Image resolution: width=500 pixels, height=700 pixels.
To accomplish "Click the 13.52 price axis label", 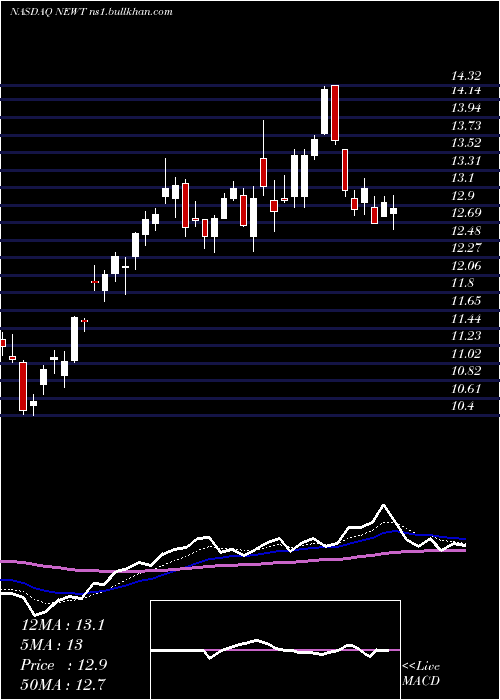I will pos(467,143).
